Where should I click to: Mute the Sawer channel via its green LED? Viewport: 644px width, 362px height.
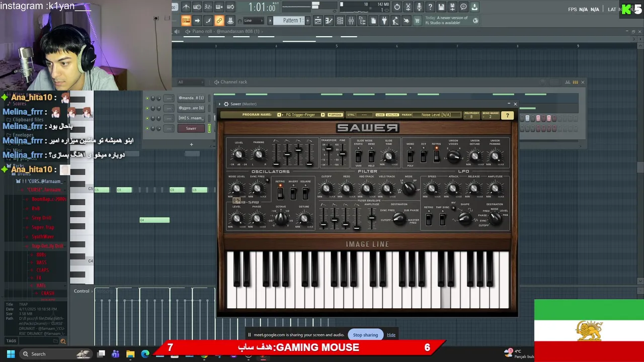147,128
